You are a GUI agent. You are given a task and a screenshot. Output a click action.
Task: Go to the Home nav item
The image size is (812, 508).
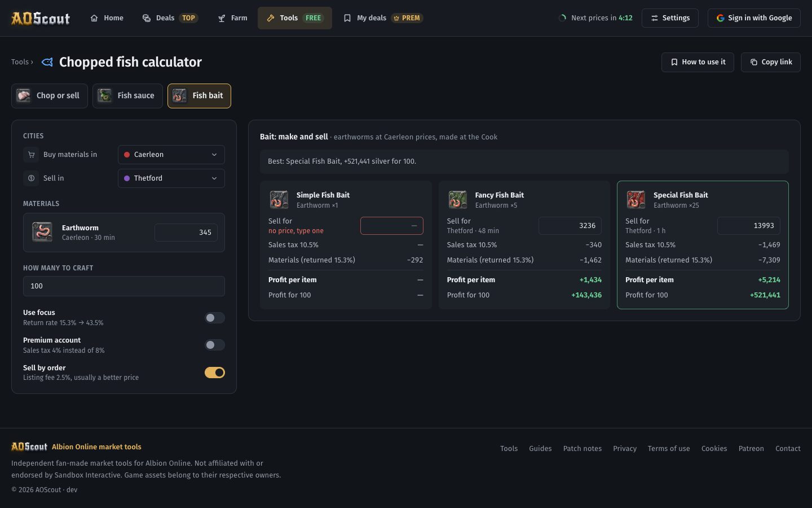[107, 18]
